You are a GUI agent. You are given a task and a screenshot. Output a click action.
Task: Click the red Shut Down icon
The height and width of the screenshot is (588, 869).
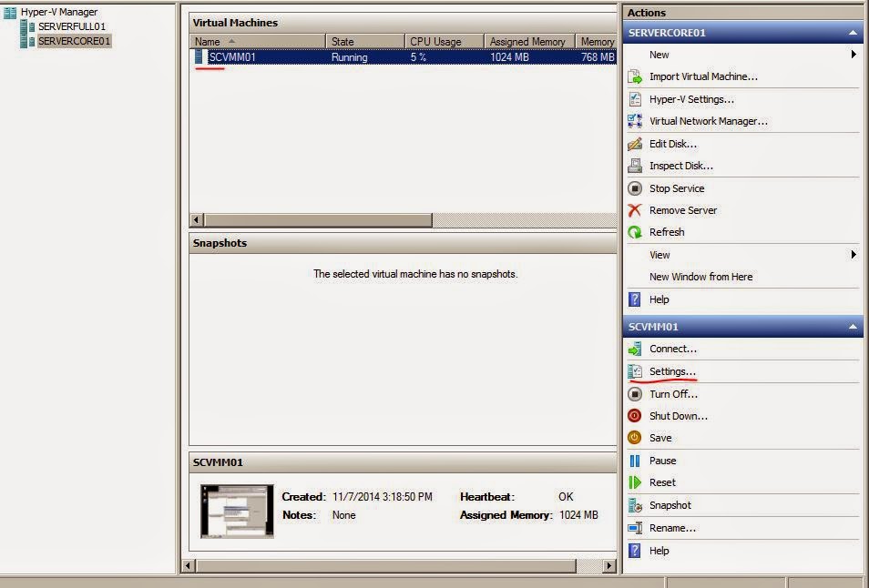coord(635,416)
